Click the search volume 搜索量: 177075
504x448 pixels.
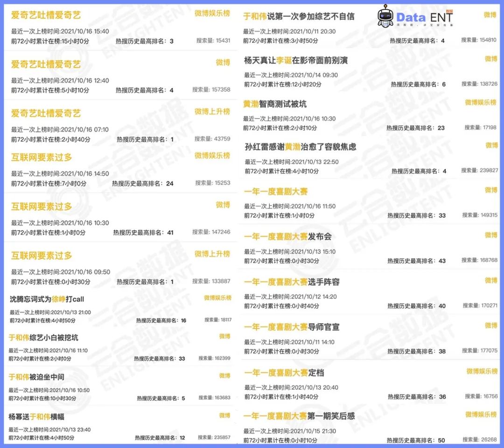480,350
